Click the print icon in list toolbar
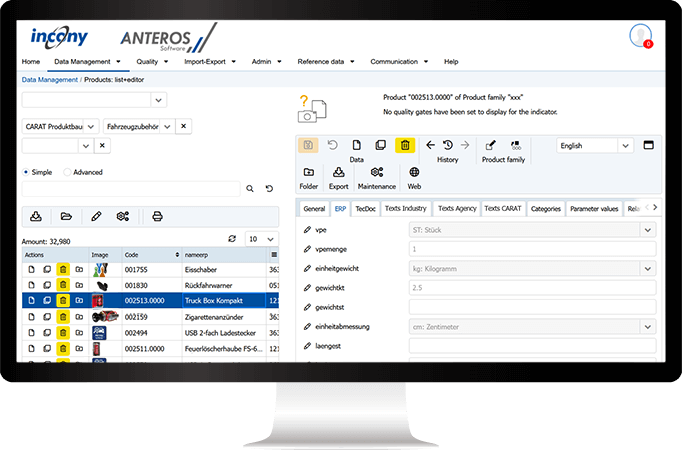Image resolution: width=682 pixels, height=450 pixels. [157, 216]
